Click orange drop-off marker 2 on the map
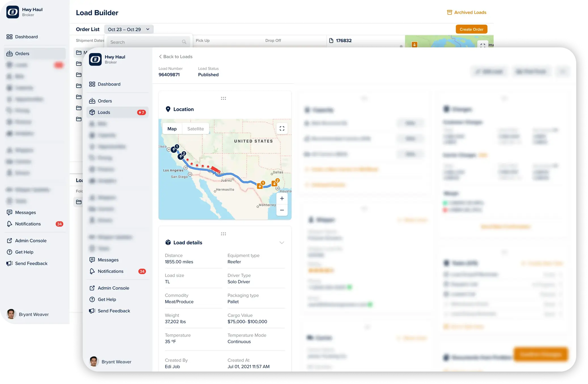The width and height of the screenshot is (588, 384). [274, 183]
